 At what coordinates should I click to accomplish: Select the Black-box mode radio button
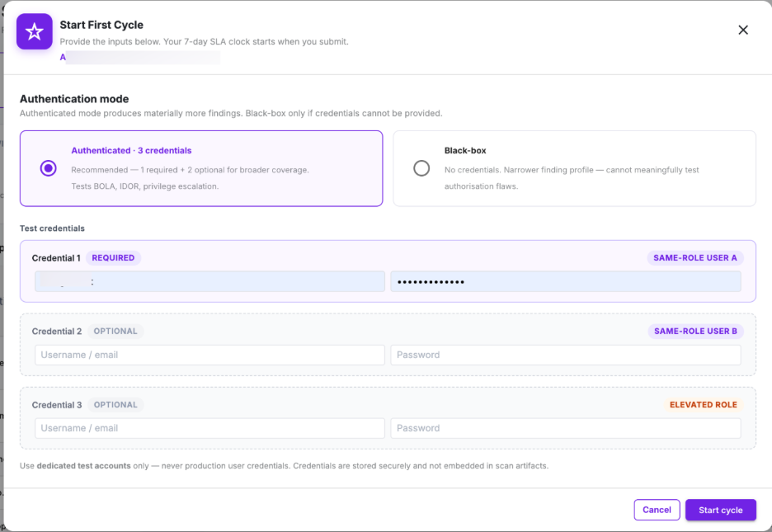click(421, 168)
